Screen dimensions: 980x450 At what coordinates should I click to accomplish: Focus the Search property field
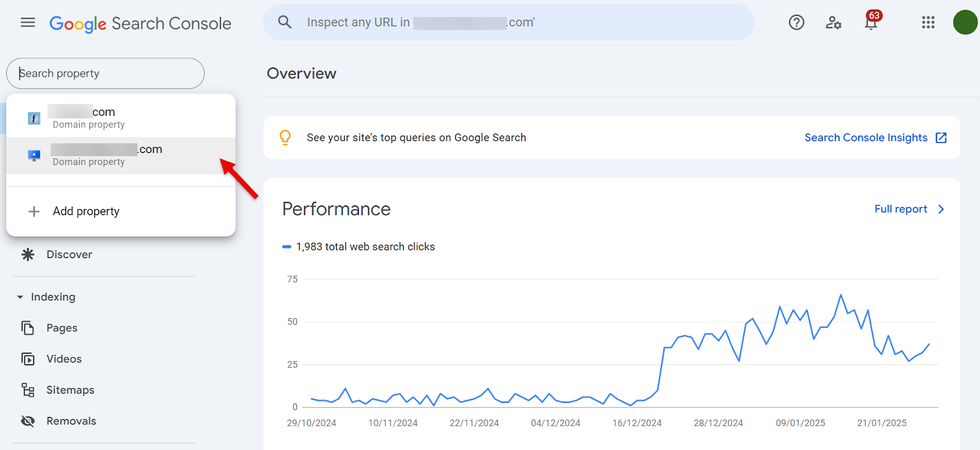click(105, 74)
